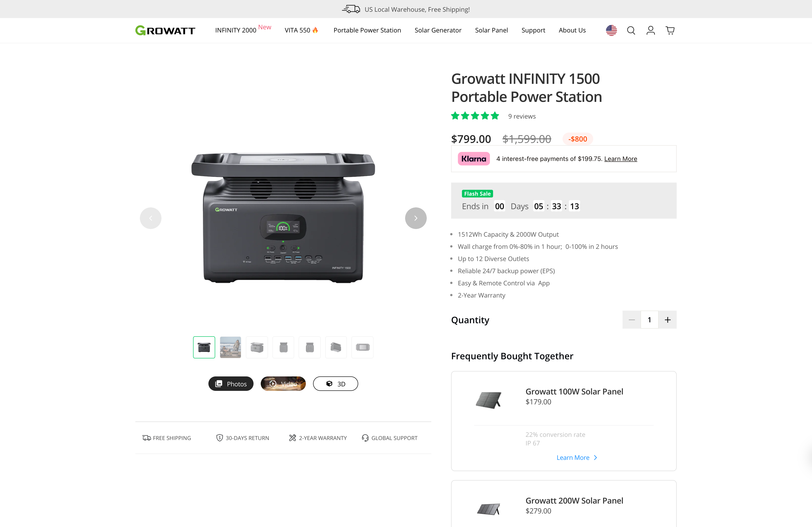The height and width of the screenshot is (527, 812).
Task: Open the search icon in header
Action: [631, 31]
